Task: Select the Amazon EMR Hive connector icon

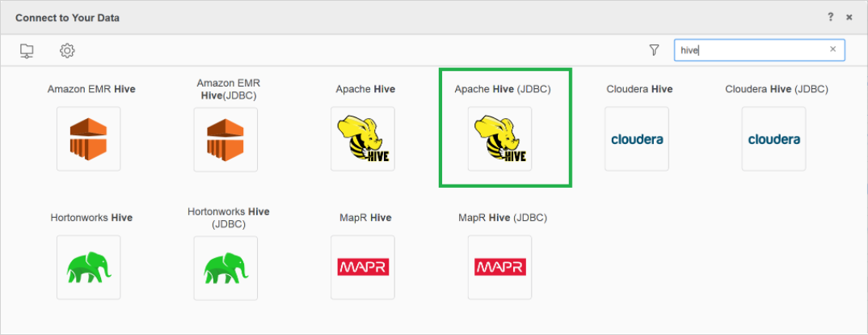Action: [89, 138]
